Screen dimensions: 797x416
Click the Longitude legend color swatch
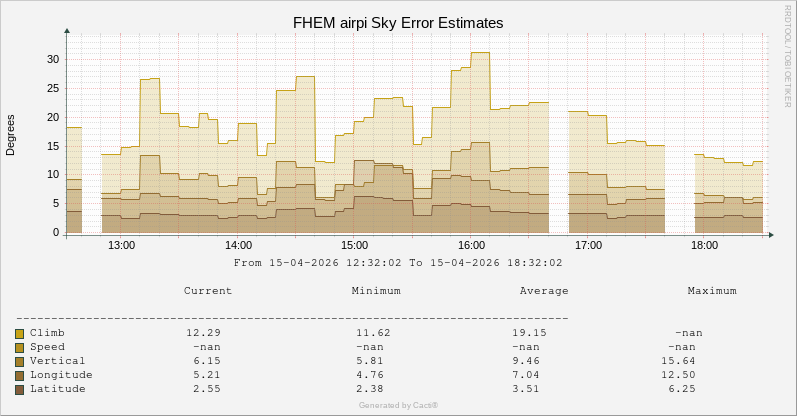click(19, 375)
